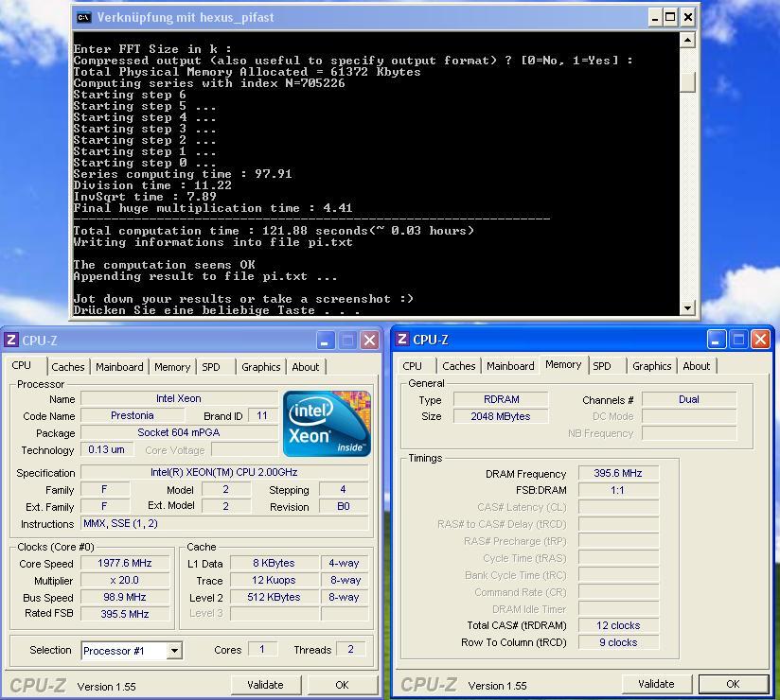
Task: Click OK in the left CPU-Z window
Action: [x=342, y=685]
